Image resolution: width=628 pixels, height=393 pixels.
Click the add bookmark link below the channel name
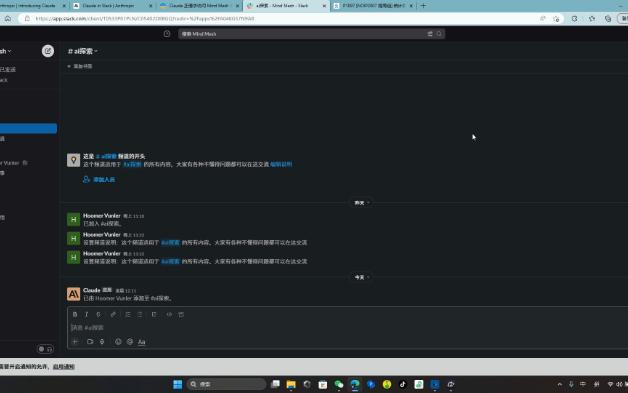coord(80,66)
